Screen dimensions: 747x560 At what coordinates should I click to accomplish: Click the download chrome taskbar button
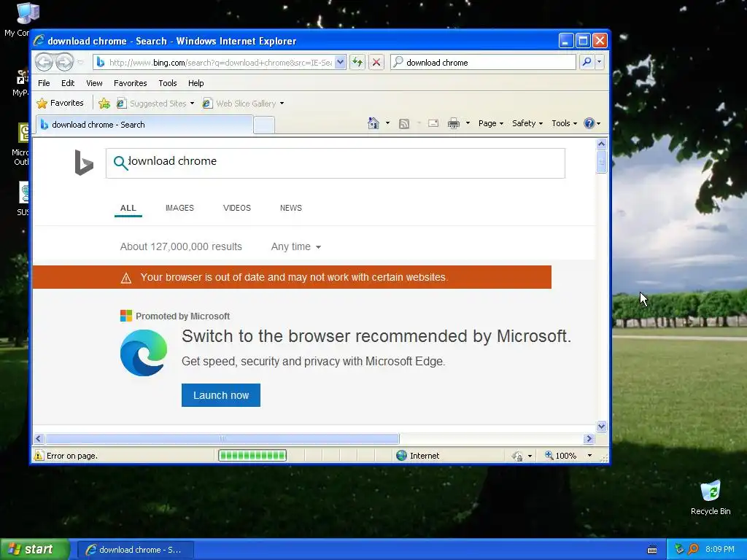tap(135, 550)
